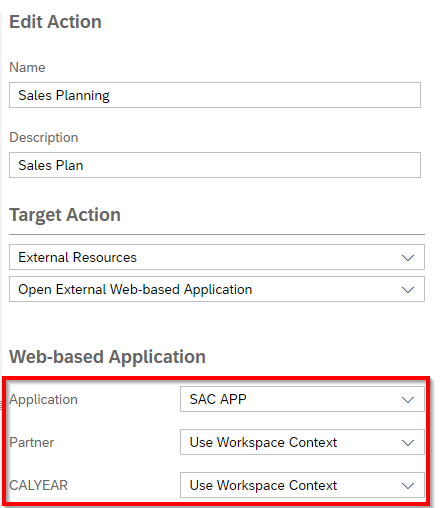Image resolution: width=441 pixels, height=508 pixels.
Task: Click the Description field label
Action: (x=44, y=137)
